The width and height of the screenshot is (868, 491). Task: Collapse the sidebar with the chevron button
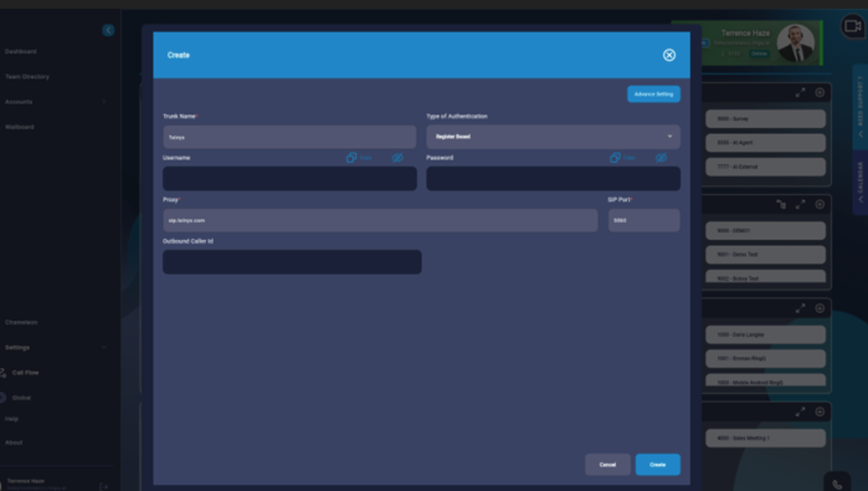point(108,30)
